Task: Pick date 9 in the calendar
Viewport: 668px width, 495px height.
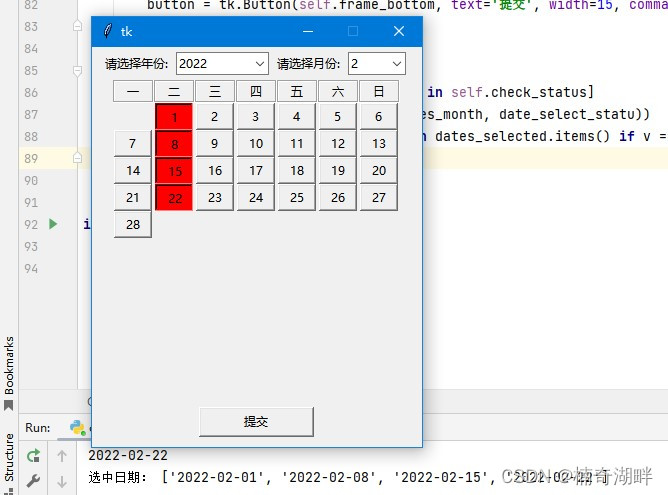Action: 215,144
